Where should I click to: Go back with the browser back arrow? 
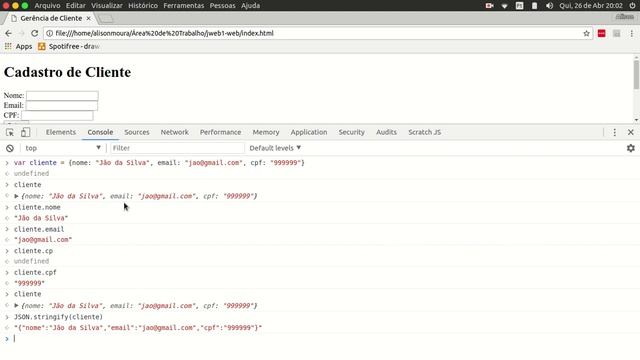coord(8,33)
